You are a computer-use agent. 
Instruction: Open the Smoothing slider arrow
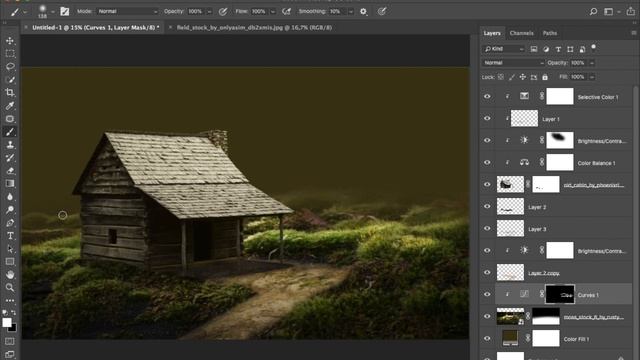[350, 11]
